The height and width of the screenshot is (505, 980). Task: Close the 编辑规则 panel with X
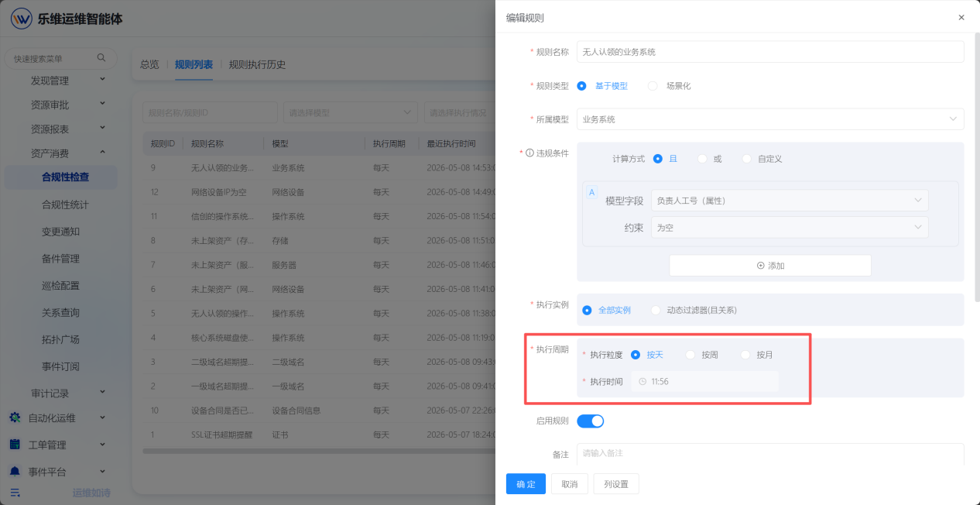(x=961, y=17)
